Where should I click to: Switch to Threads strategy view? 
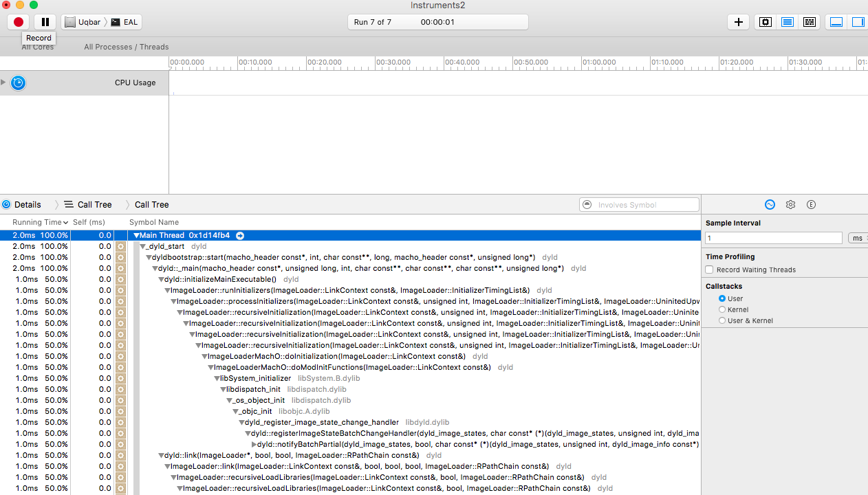click(810, 22)
